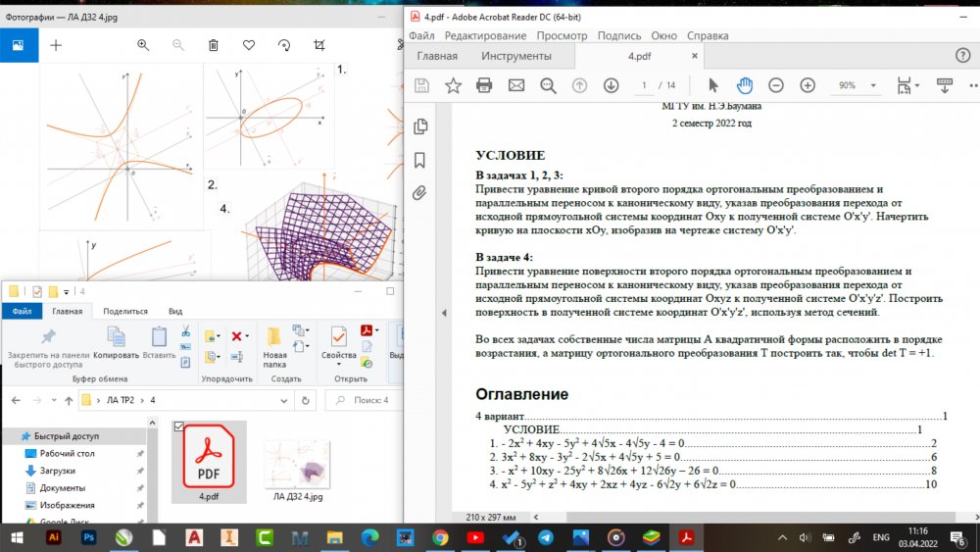Delete the photo using trash icon
Viewport: 980px width, 552px height.
click(214, 45)
